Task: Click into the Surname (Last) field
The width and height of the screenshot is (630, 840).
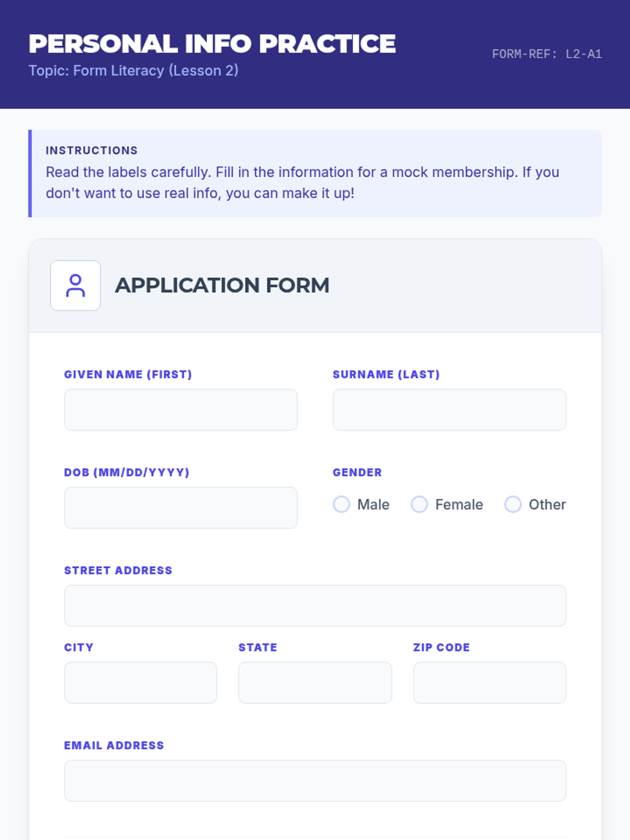Action: (449, 410)
